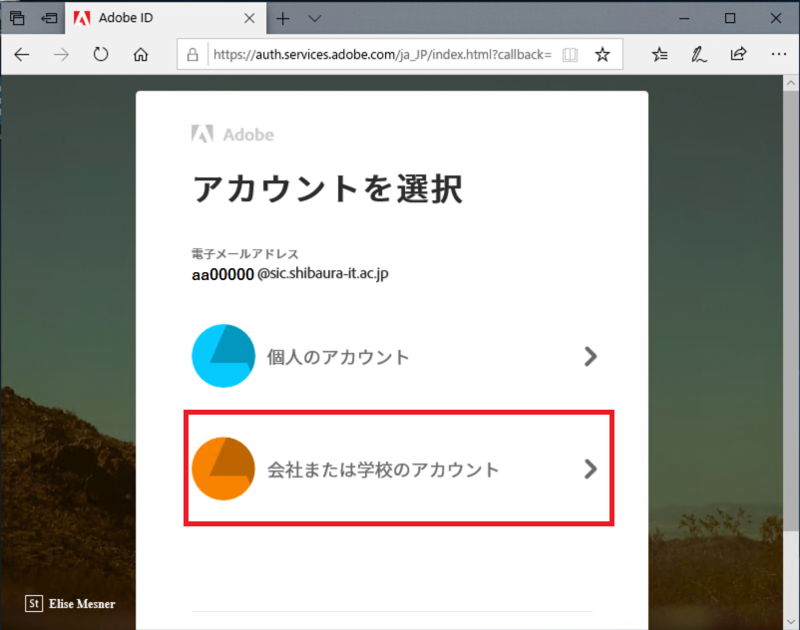Image resolution: width=800 pixels, height=630 pixels.
Task: Minimize the browser window
Action: point(684,18)
